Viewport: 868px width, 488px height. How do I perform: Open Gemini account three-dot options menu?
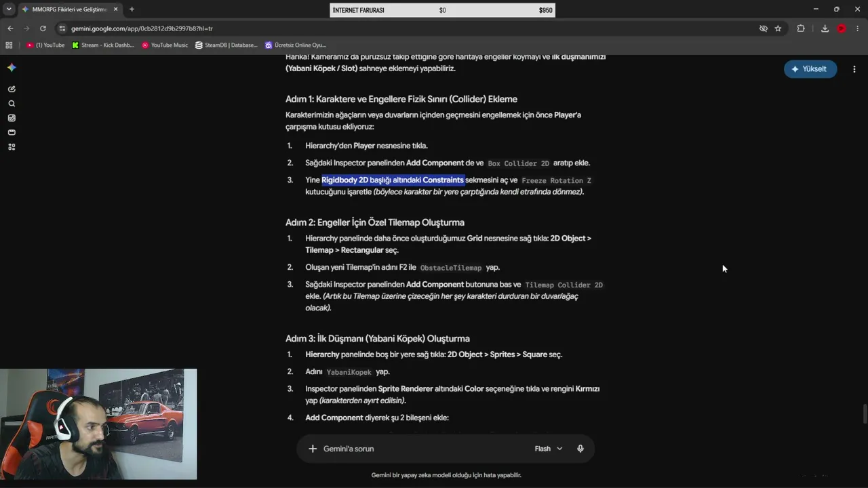(x=854, y=69)
